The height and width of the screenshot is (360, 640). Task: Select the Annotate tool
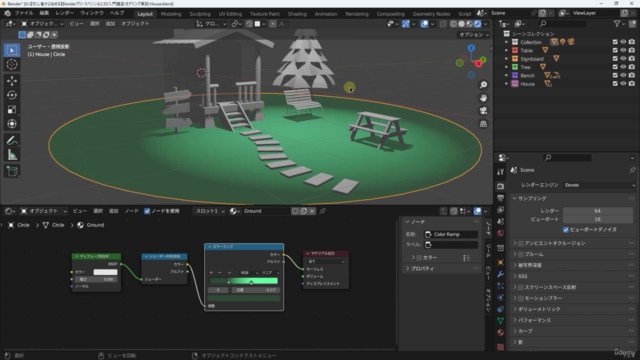click(12, 141)
